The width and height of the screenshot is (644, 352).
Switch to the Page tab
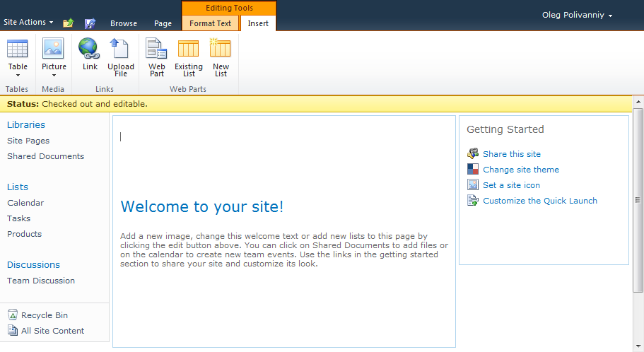[x=163, y=23]
